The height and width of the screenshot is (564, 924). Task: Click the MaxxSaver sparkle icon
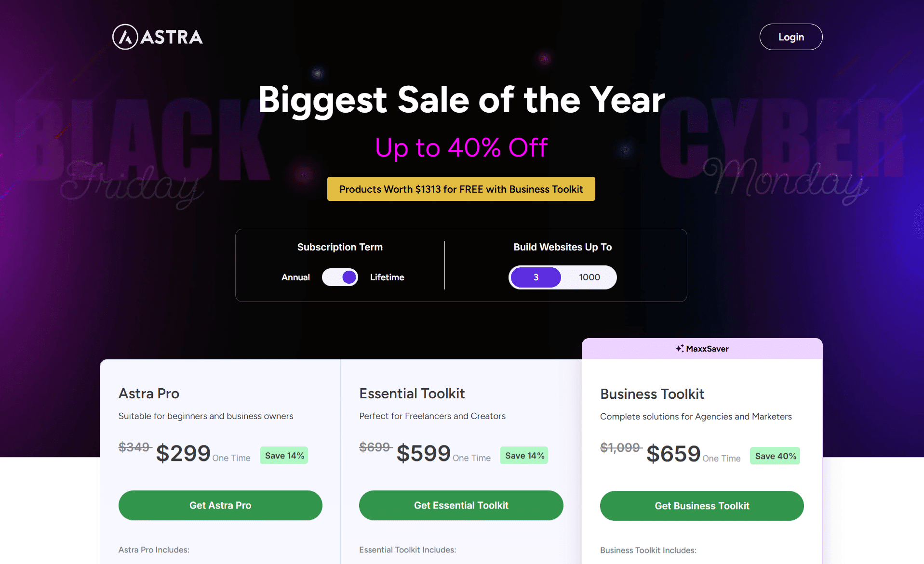click(680, 348)
